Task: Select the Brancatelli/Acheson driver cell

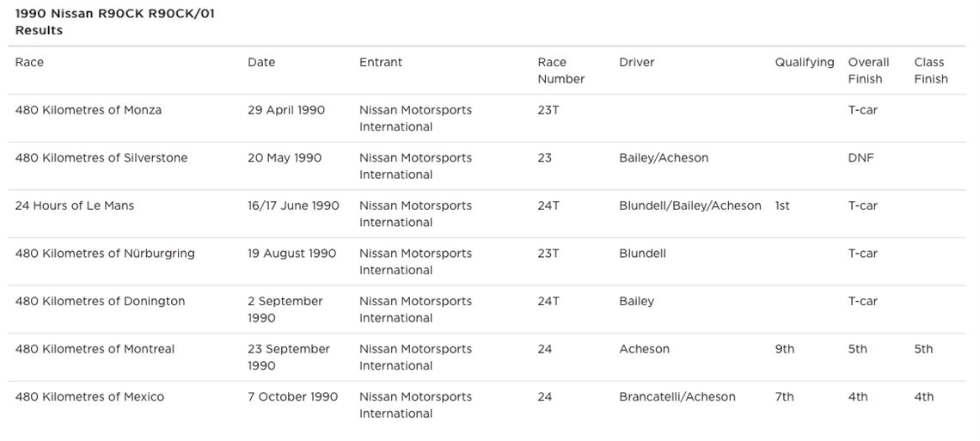Action: pos(677,396)
